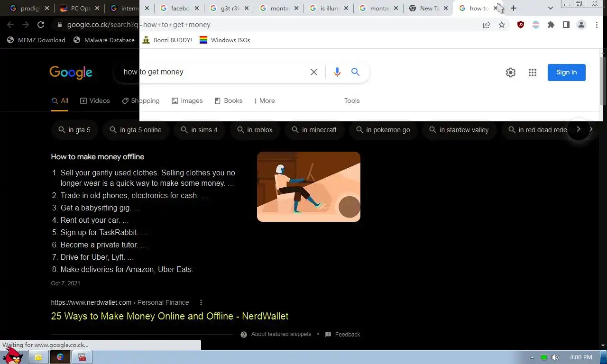
Task: Click the search query input field
Action: tap(213, 72)
